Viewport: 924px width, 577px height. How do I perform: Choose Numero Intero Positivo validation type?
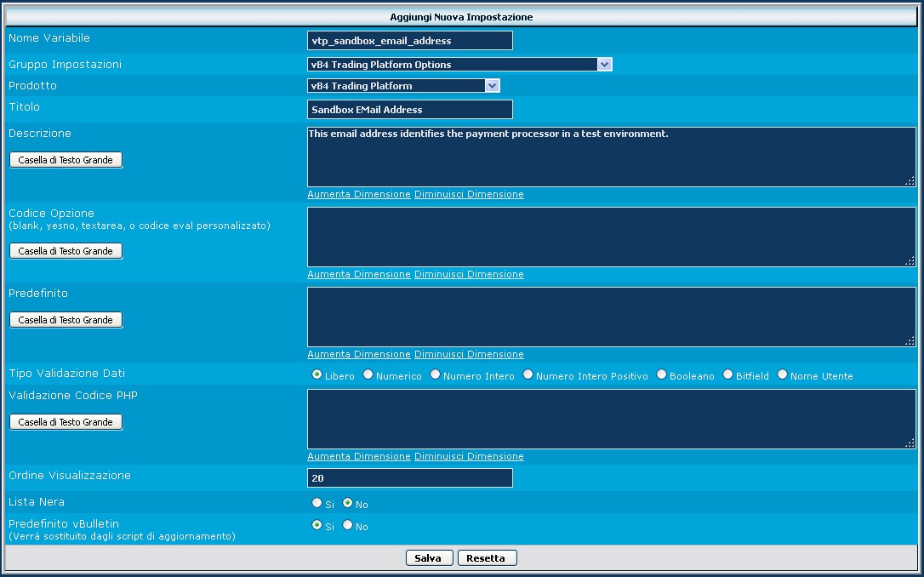coord(528,375)
